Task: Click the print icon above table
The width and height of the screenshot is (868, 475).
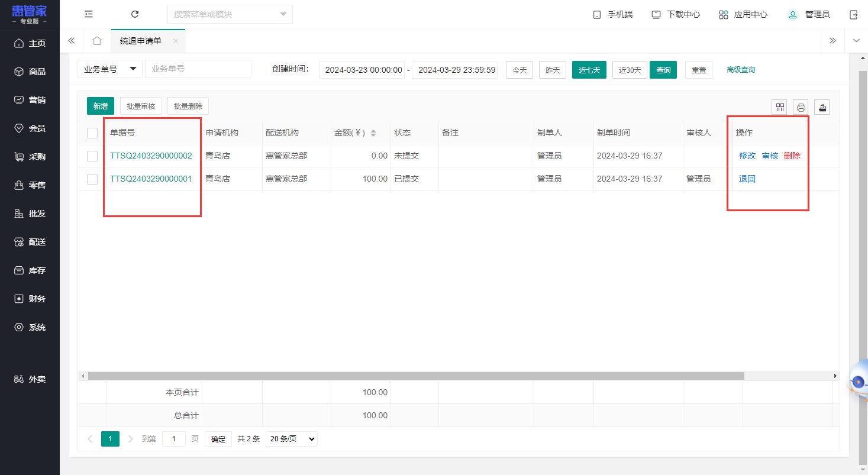Action: pos(801,107)
